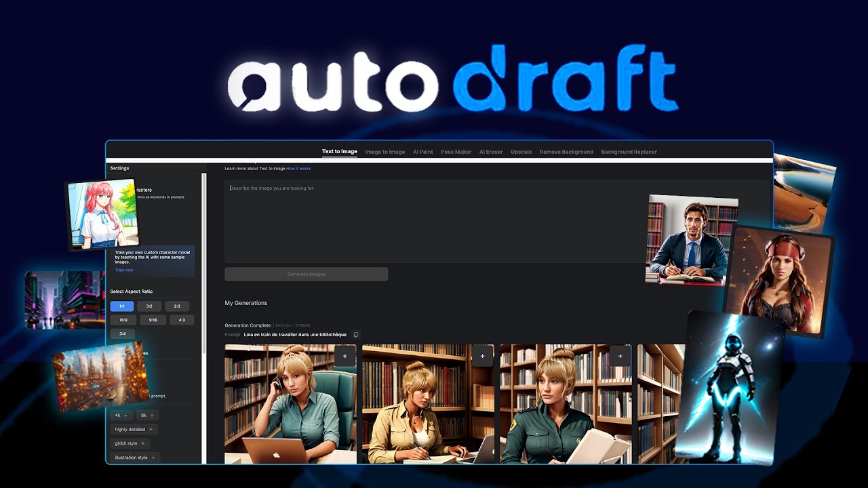Viewport: 868px width, 488px height.
Task: Switch to the Image to Image tab
Action: point(384,152)
